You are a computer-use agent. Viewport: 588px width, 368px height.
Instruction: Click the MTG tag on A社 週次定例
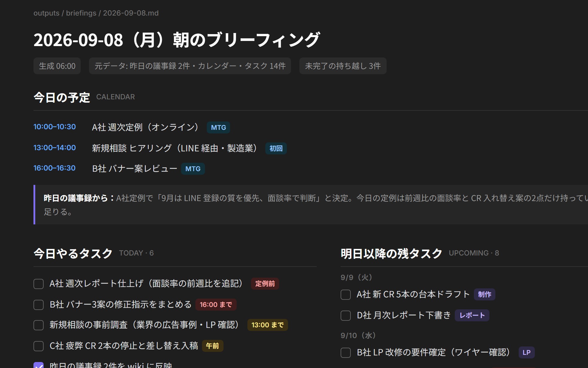(x=218, y=127)
